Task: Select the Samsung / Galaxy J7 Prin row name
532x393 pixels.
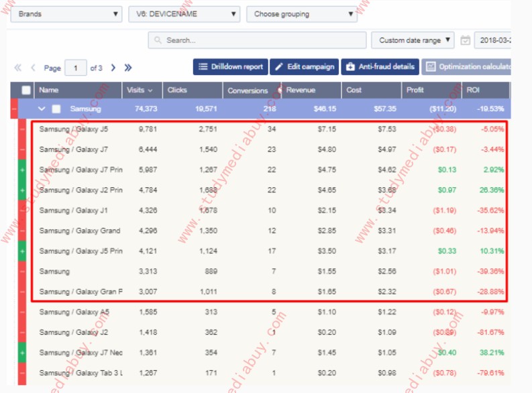Action: tap(81, 170)
